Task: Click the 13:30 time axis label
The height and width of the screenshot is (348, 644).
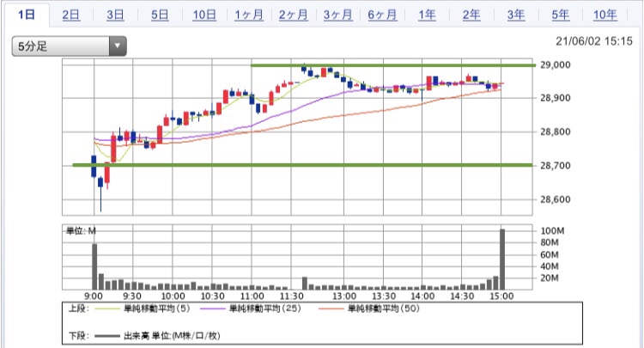Action: (384, 296)
